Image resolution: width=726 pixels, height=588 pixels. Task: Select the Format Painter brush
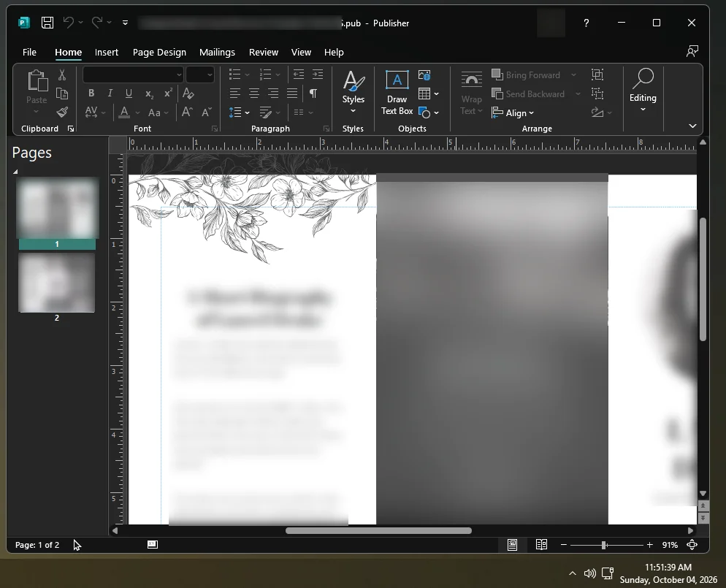pos(62,112)
